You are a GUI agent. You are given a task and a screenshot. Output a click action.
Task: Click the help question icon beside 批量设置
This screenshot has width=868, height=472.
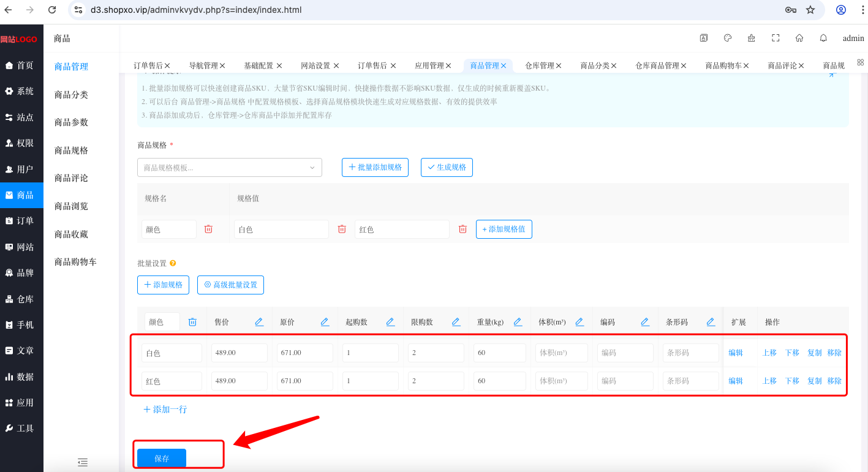[173, 263]
